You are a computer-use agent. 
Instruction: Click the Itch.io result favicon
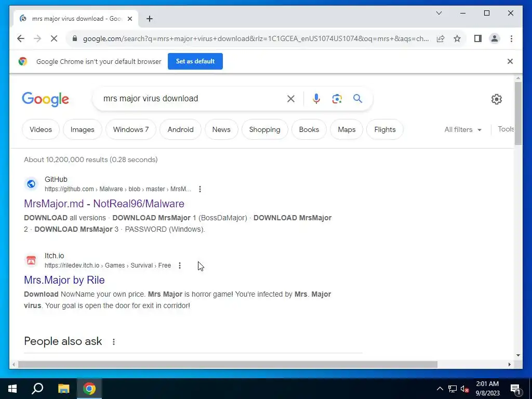pyautogui.click(x=31, y=260)
